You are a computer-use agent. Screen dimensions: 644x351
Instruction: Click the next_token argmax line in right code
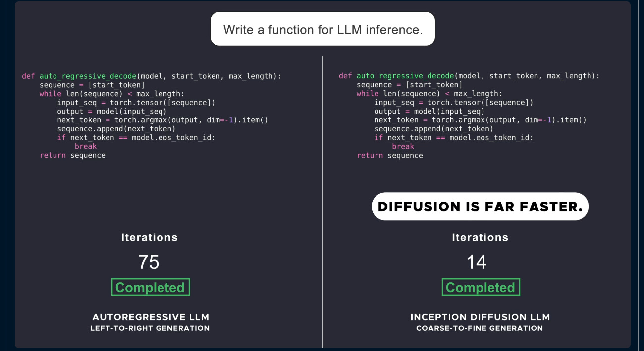click(x=481, y=120)
